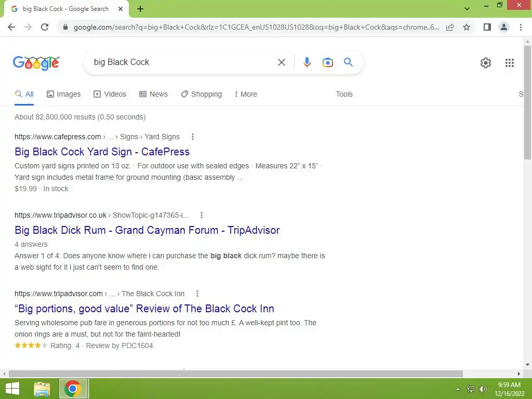Click the Google holiday logo
The image size is (532, 399).
(36, 63)
